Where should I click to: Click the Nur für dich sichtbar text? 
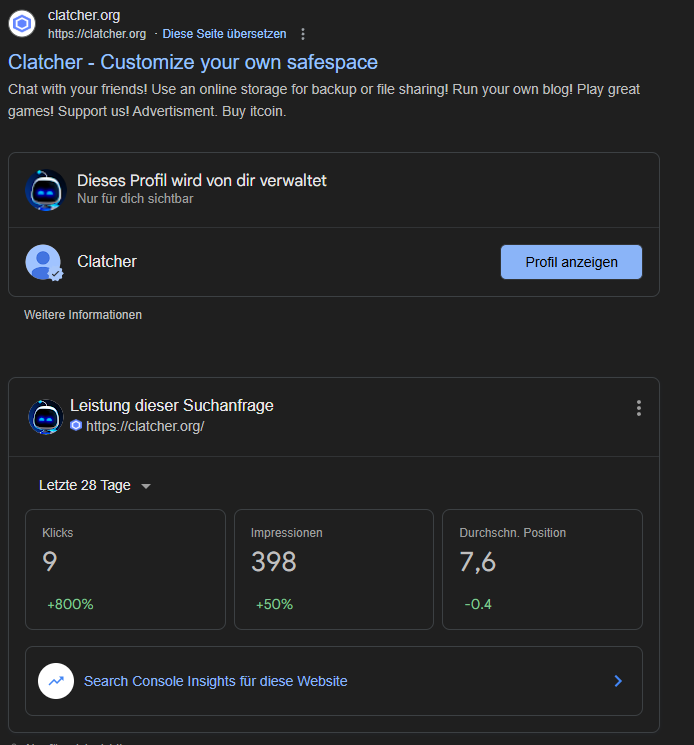tap(135, 199)
